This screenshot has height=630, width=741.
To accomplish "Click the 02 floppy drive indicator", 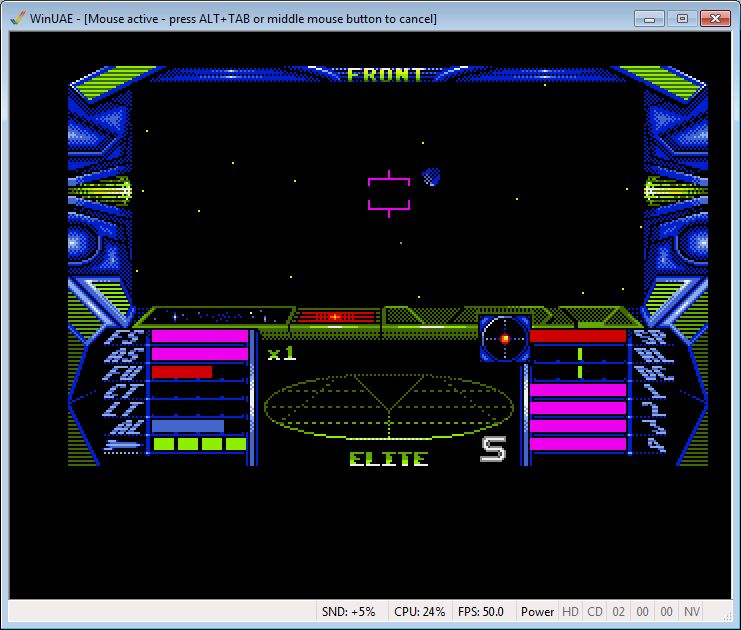I will (x=618, y=612).
